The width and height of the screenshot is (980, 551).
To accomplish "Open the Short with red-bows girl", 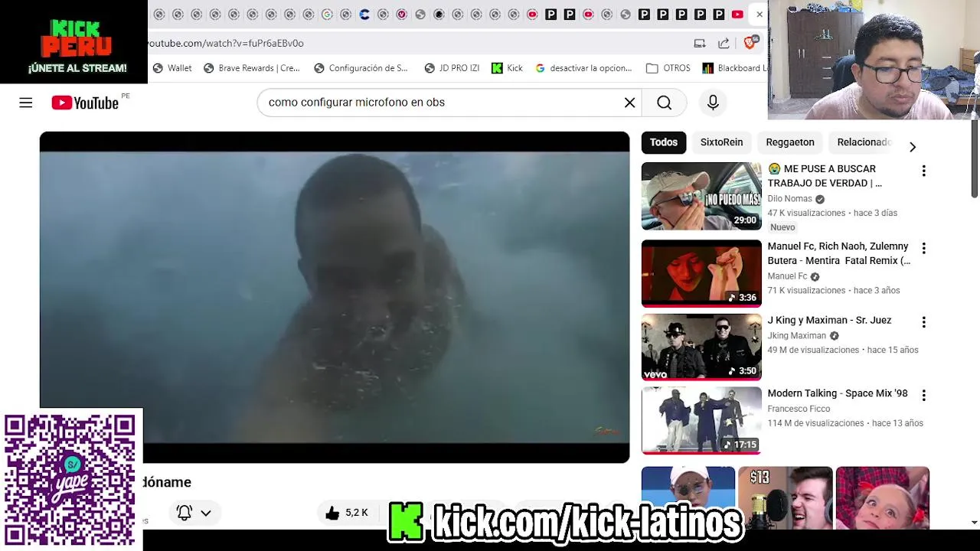I will [x=882, y=497].
